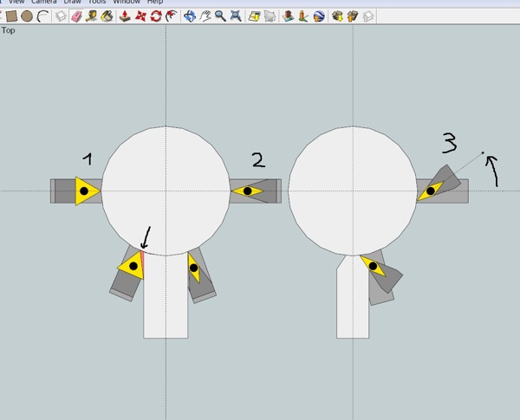
Task: Open the Camera menu
Action: (44, 2)
